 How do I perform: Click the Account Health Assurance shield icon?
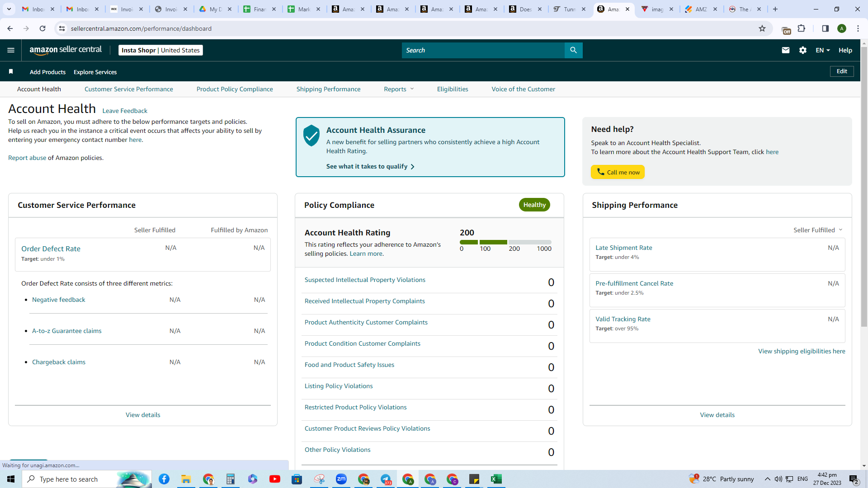coord(311,136)
